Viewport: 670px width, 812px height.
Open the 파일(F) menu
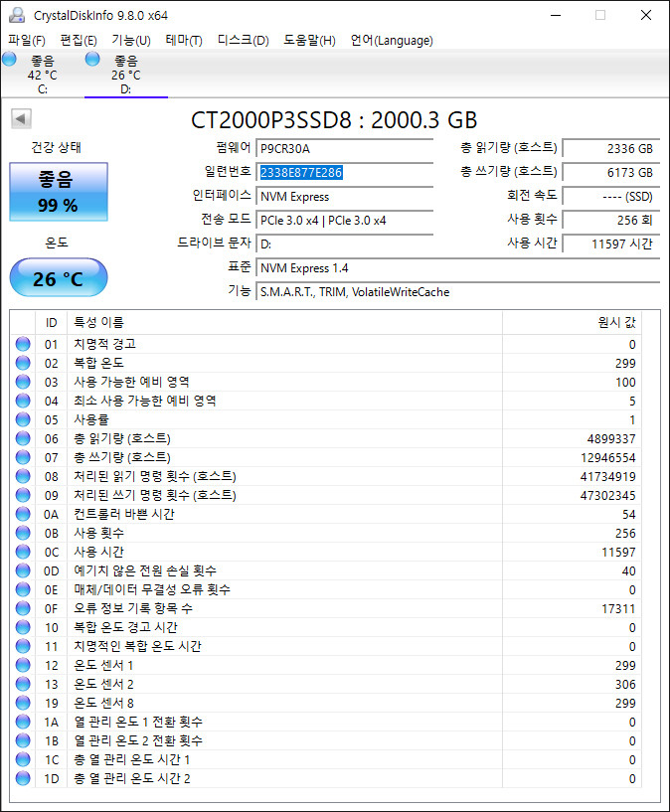click(27, 41)
